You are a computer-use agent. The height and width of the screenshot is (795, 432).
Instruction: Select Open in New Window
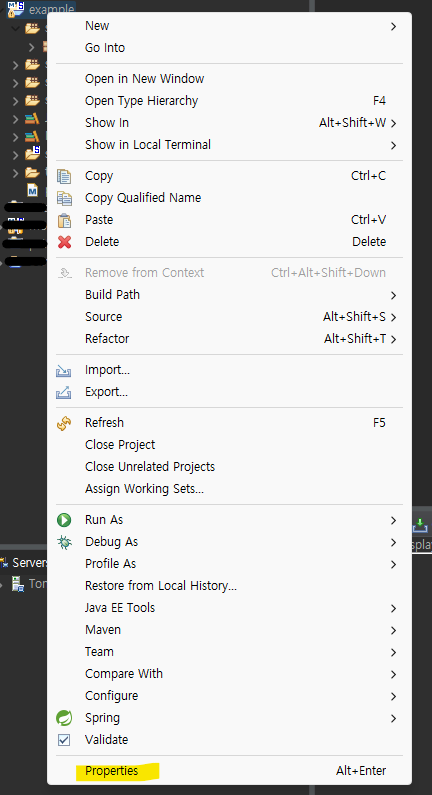pyautogui.click(x=229, y=79)
